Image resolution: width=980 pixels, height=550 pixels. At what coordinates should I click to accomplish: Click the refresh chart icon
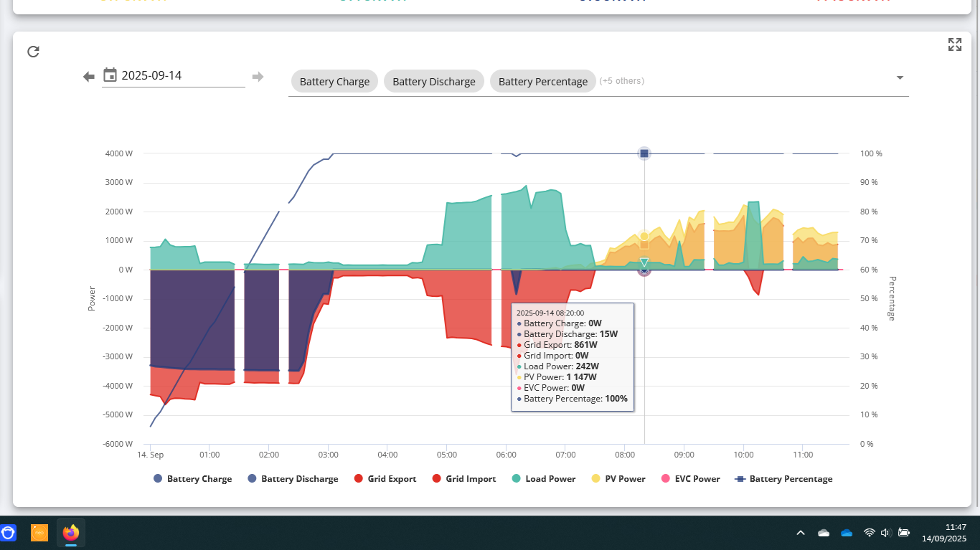click(x=33, y=52)
